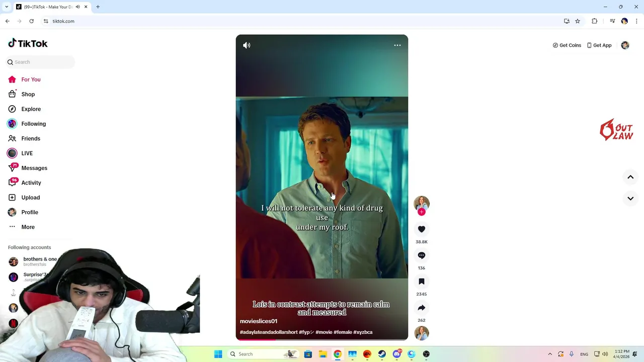Open the video three-dot options menu
Image resolution: width=644 pixels, height=362 pixels.
tap(397, 45)
